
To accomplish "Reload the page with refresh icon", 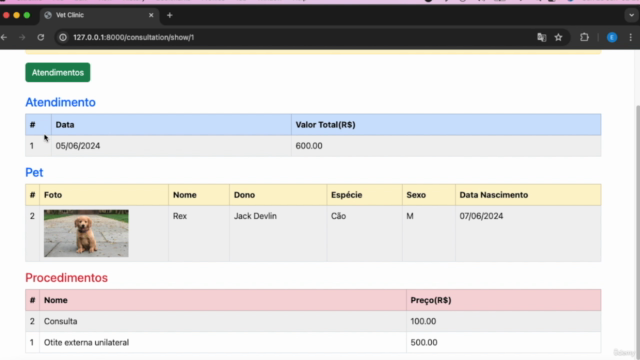I will pos(40,37).
